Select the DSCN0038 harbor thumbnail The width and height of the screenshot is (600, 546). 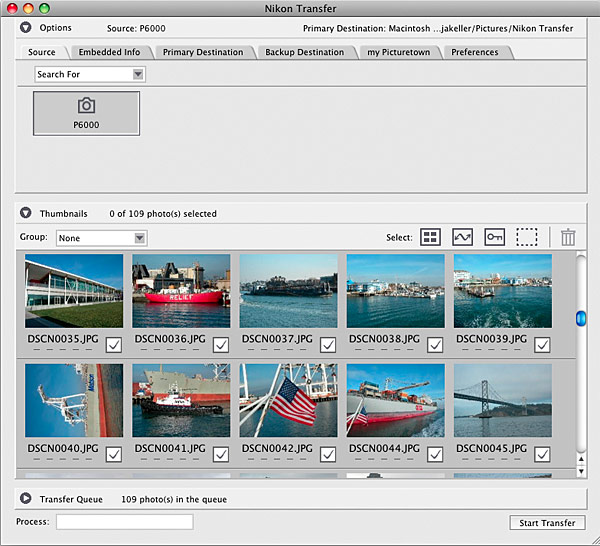(x=396, y=291)
